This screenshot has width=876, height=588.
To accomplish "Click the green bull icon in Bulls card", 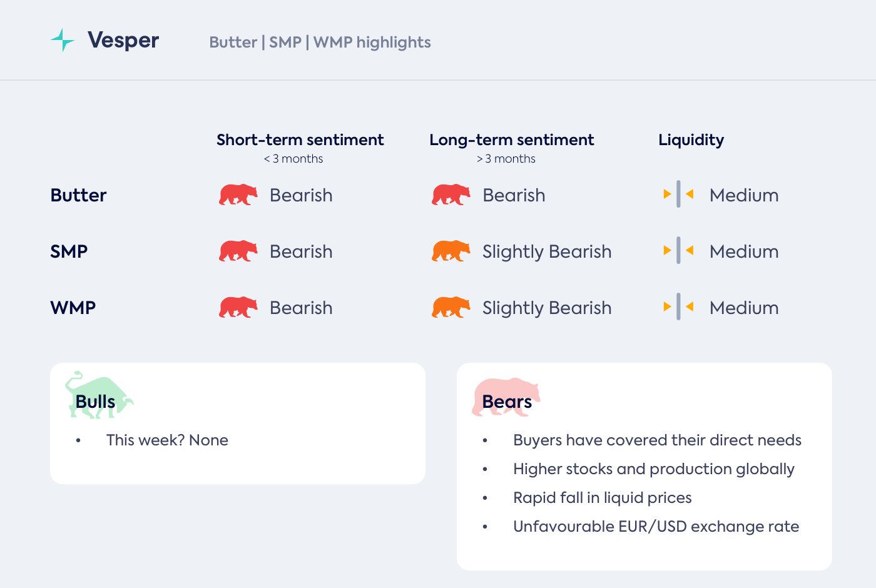I will [98, 395].
